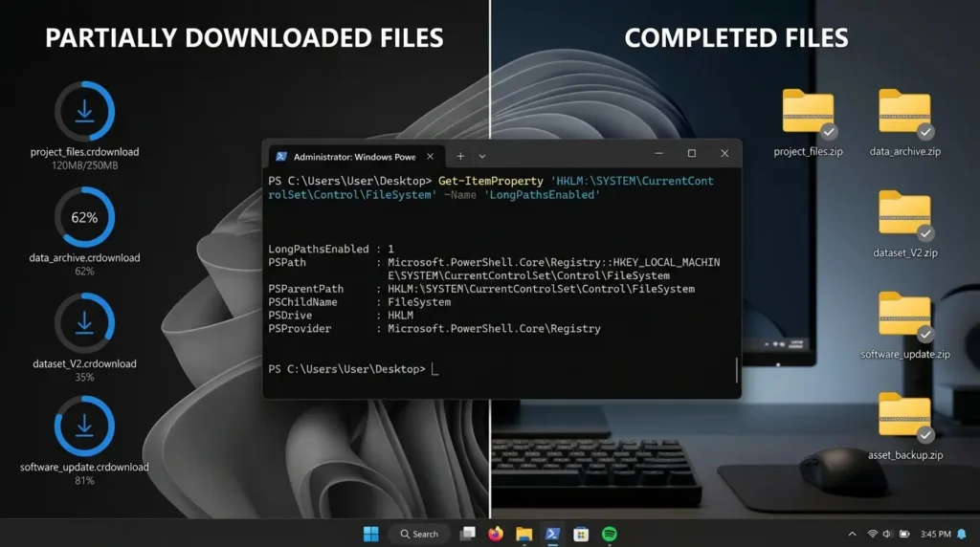The height and width of the screenshot is (547, 980).
Task: Click the data_archive.crdownload file name
Action: coord(84,258)
